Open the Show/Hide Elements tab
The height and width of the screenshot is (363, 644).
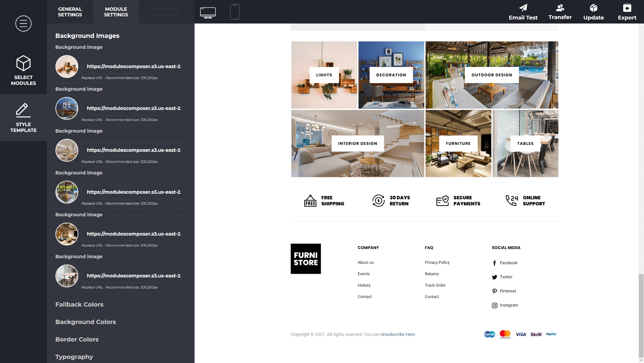(166, 12)
